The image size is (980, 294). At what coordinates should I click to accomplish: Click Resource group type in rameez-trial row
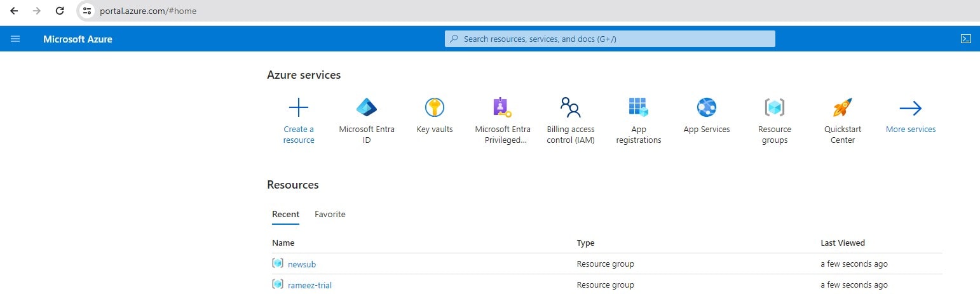click(x=605, y=284)
